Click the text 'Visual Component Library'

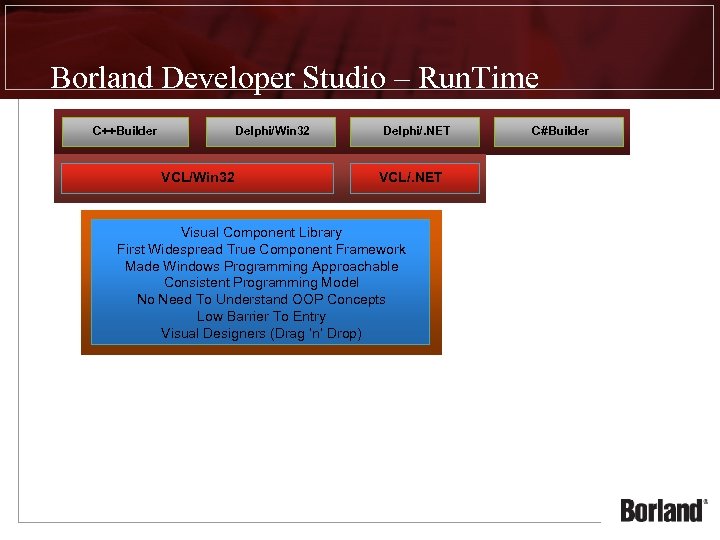coord(261,232)
